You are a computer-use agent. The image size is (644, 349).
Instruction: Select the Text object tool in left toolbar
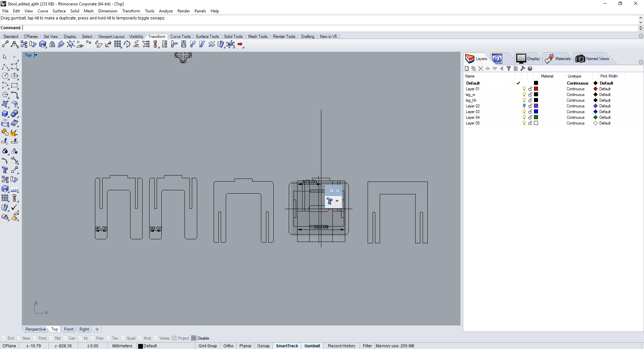[x=5, y=170]
